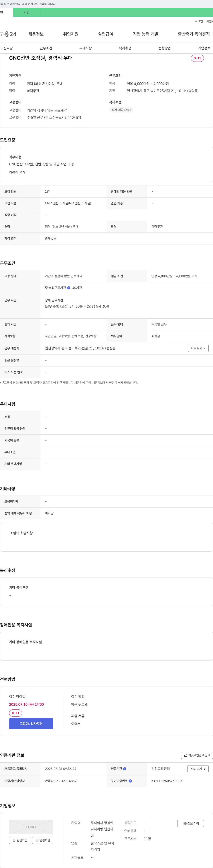This screenshot has width=213, height=868.
Task: Jump to 우대사항 section tab
Action: (x=85, y=48)
